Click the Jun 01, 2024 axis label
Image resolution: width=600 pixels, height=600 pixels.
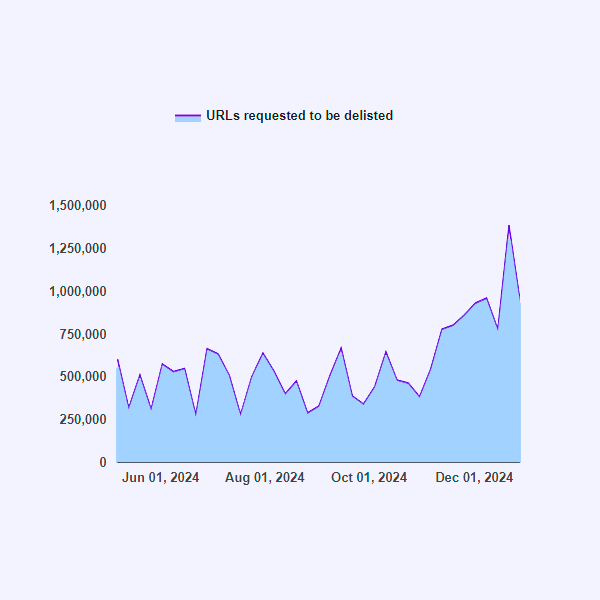[x=161, y=478]
